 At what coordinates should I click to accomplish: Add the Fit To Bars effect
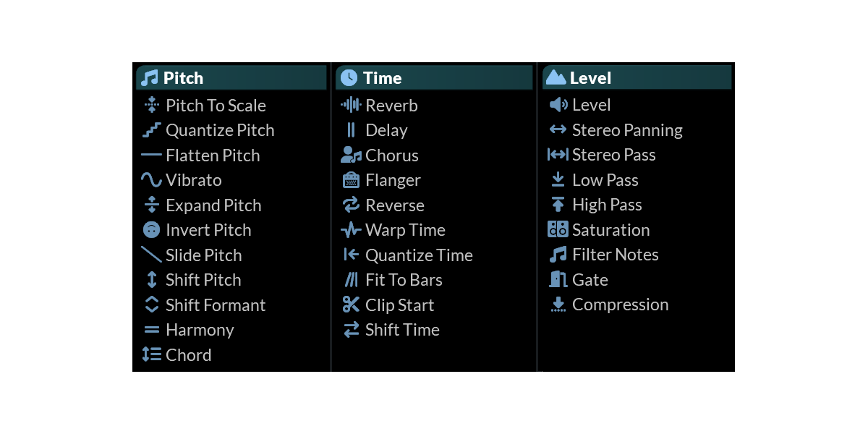[x=404, y=280]
